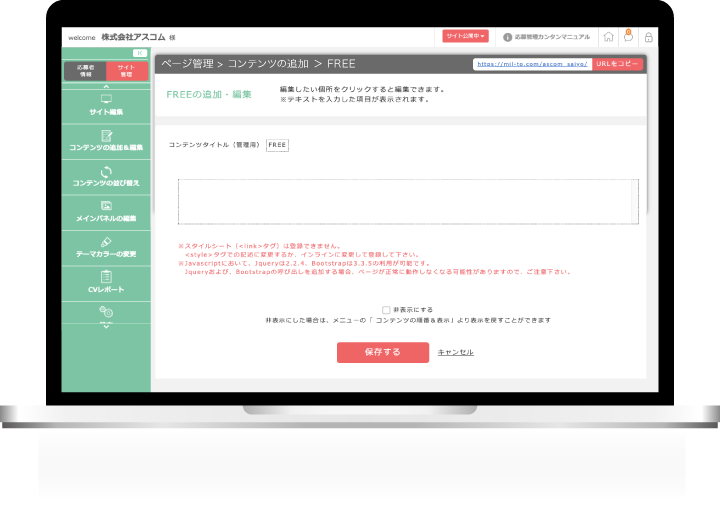The image size is (720, 516).
Task: Click the 株式会社アスコム company name
Action: point(133,37)
